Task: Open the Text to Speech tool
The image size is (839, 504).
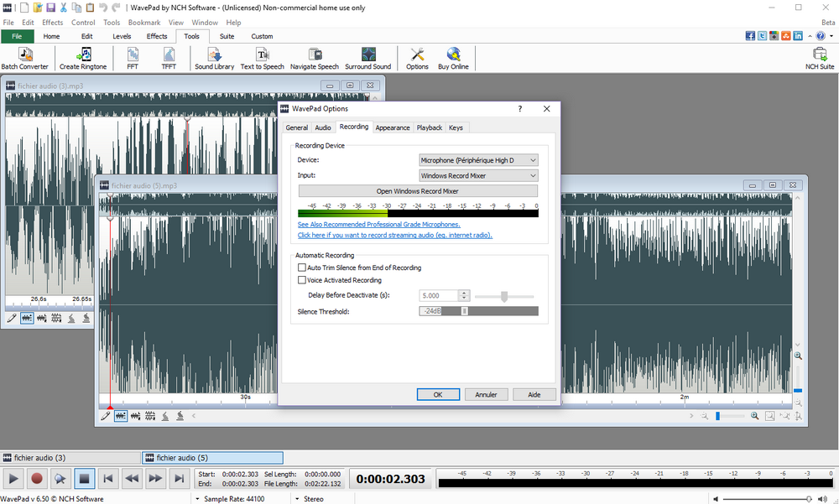Action: pyautogui.click(x=262, y=58)
